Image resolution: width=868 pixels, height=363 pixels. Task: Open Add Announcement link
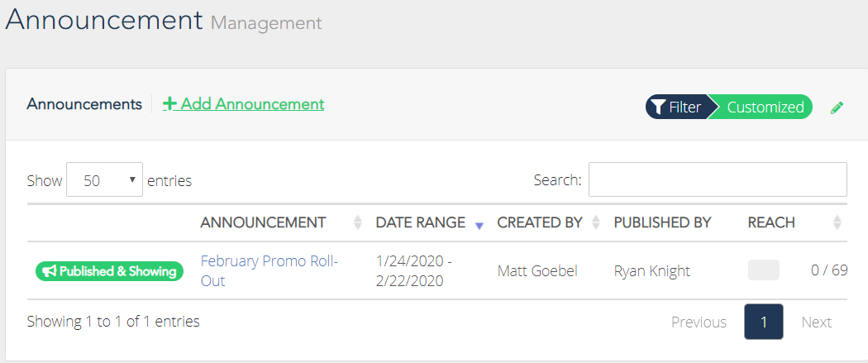point(244,103)
